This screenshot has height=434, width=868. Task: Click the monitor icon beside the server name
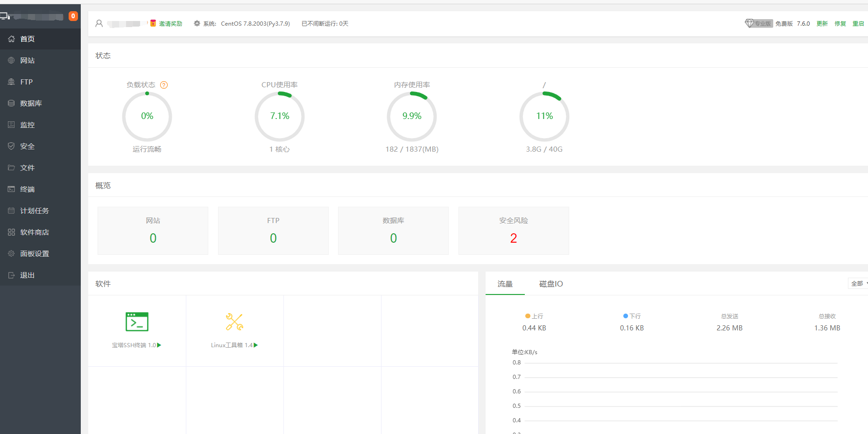pos(5,16)
